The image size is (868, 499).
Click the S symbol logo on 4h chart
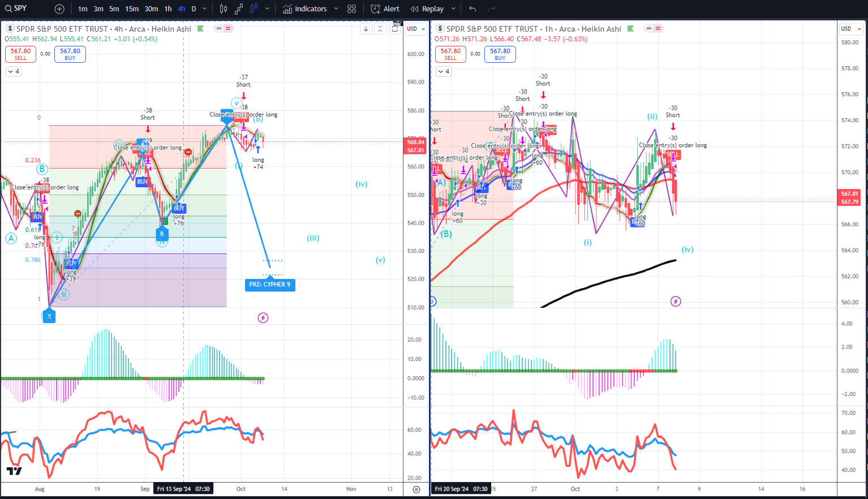[10, 29]
